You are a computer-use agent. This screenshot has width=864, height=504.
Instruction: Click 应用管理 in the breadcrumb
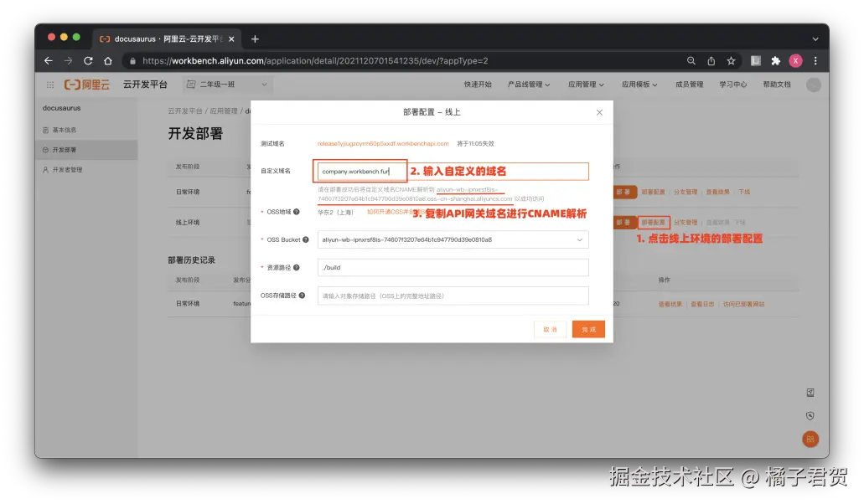click(x=223, y=111)
